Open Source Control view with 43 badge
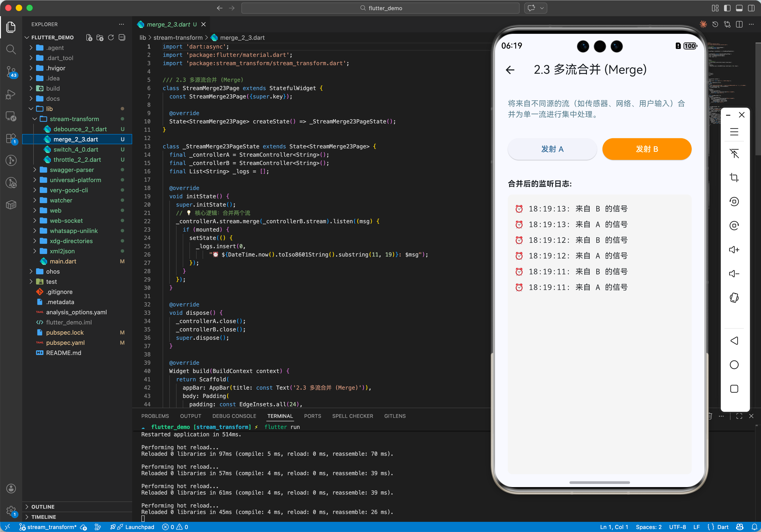 pos(11,71)
